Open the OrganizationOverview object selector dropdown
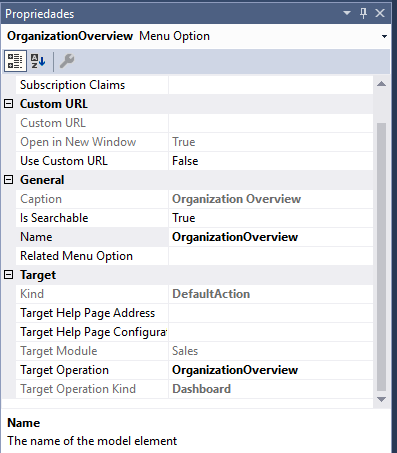 click(x=384, y=36)
